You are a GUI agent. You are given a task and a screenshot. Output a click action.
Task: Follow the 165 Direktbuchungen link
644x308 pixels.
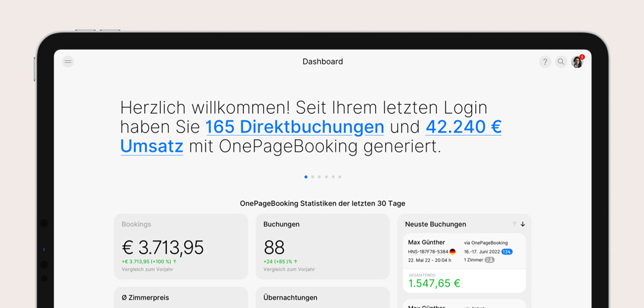tap(294, 127)
